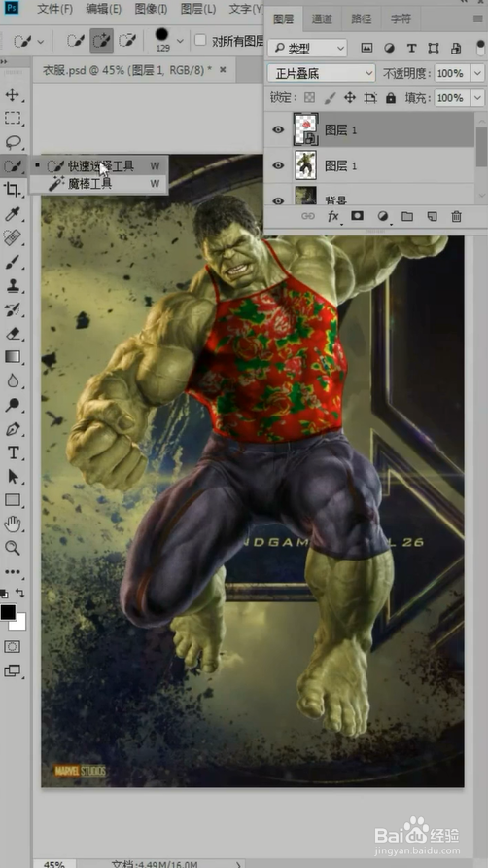
Task: Select the Pen tool
Action: (13, 429)
